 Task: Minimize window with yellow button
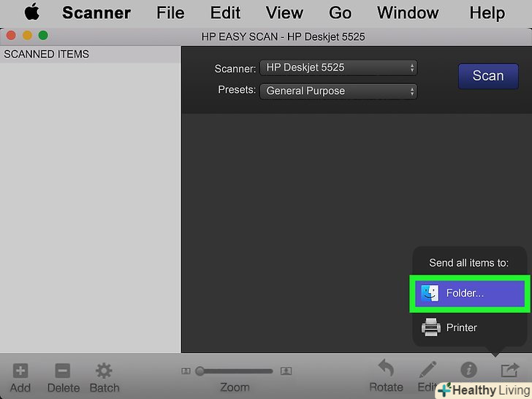point(27,35)
